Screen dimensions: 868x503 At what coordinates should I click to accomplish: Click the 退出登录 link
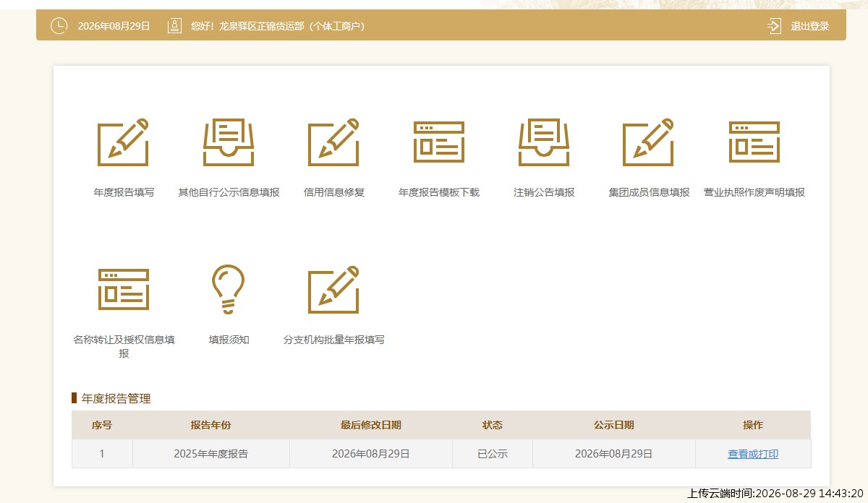810,26
